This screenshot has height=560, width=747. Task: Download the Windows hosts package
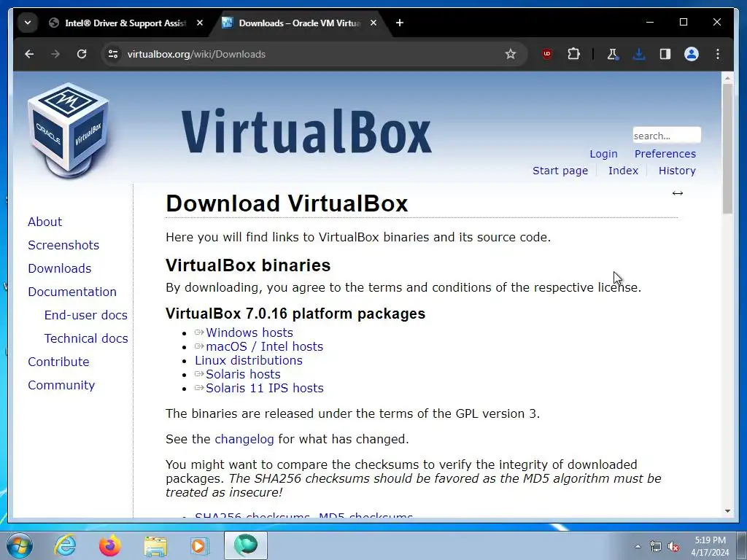point(249,332)
